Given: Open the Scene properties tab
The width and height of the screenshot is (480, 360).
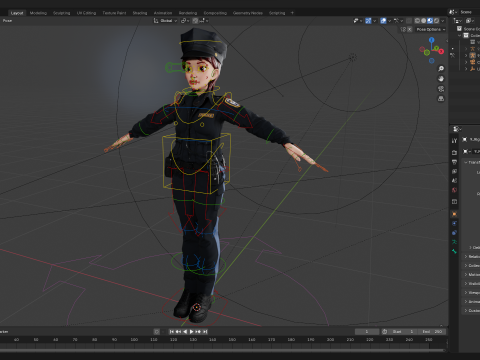Looking at the screenshot, I should pos(454,181).
